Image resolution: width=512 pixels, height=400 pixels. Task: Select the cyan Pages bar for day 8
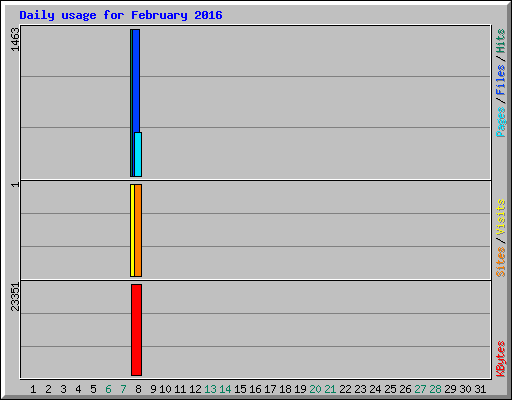click(x=138, y=154)
